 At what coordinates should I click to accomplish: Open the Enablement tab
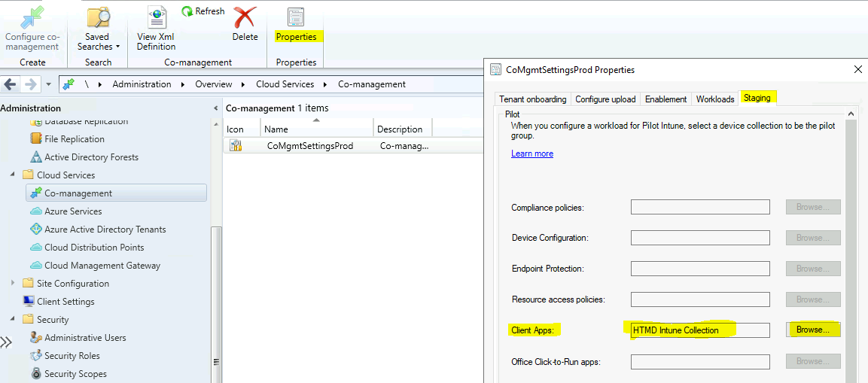click(x=665, y=99)
